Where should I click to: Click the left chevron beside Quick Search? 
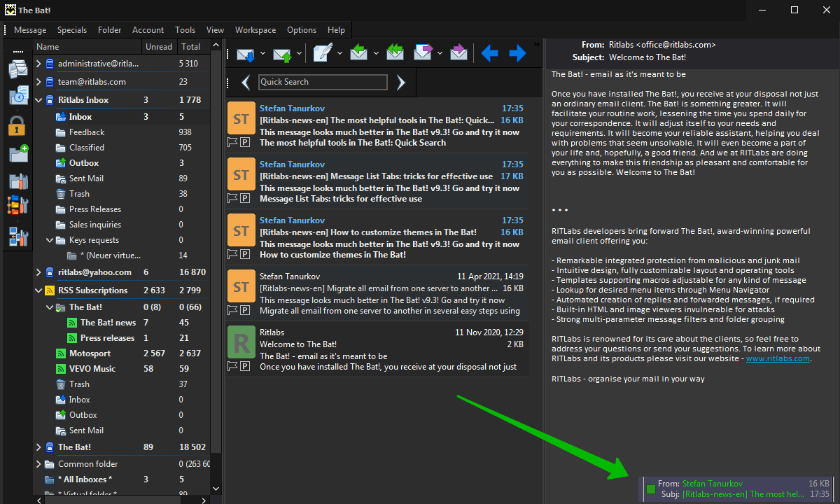point(246,83)
